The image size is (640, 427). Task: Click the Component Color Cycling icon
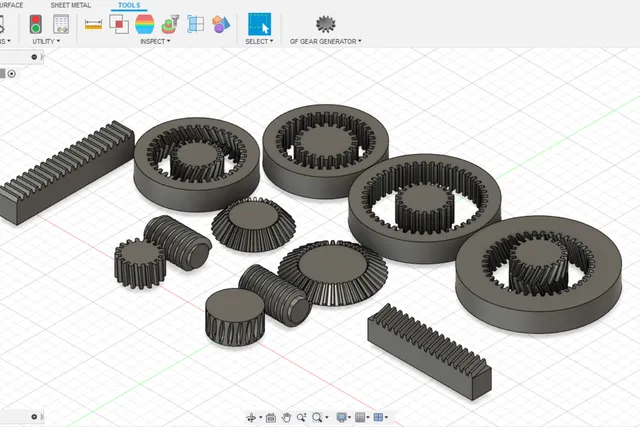(221, 24)
